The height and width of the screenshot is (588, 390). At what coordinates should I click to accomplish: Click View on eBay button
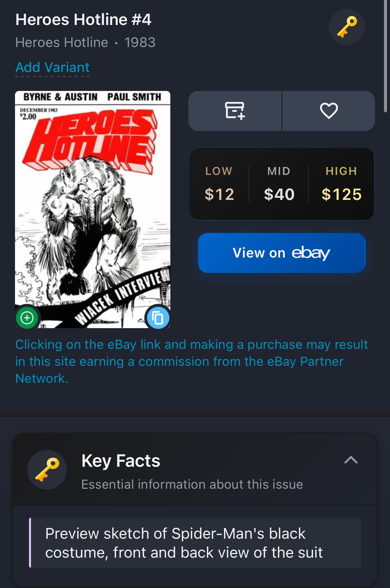282,253
